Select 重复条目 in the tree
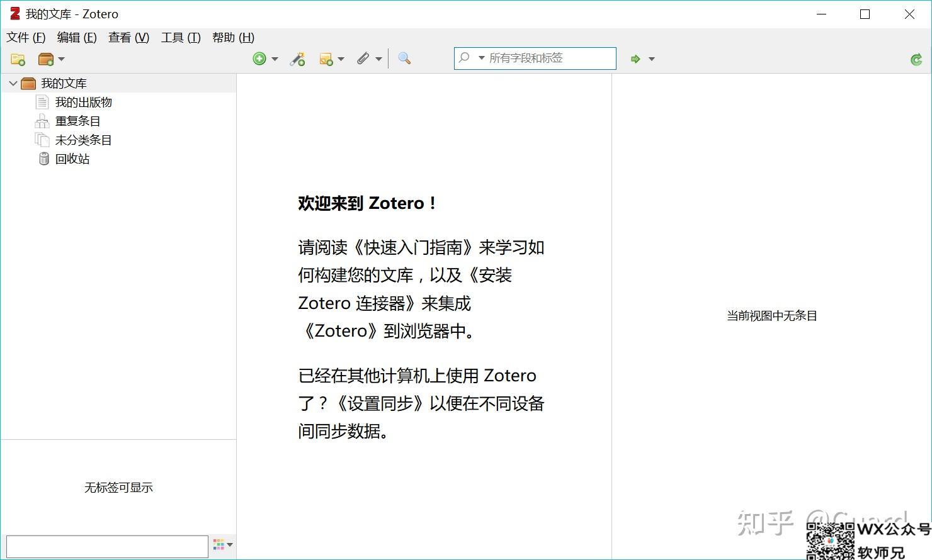 [x=77, y=121]
